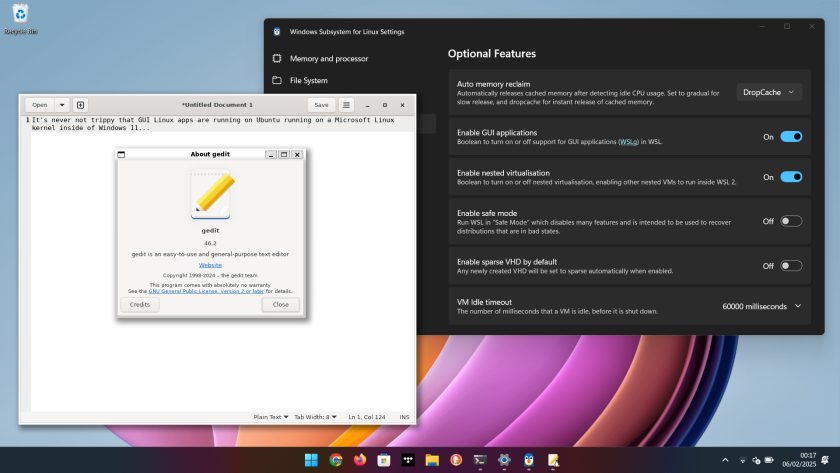This screenshot has height=473, width=840.
Task: Turn off Enable nested virtualisation switch
Action: click(791, 177)
